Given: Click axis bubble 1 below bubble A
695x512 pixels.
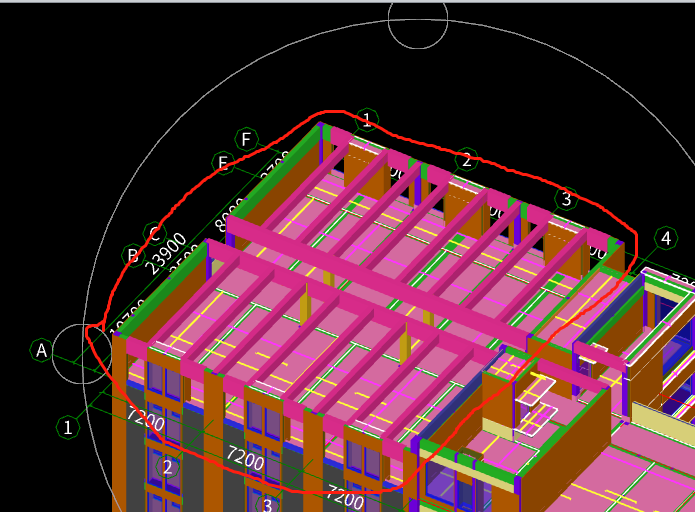Looking at the screenshot, I should point(68,428).
